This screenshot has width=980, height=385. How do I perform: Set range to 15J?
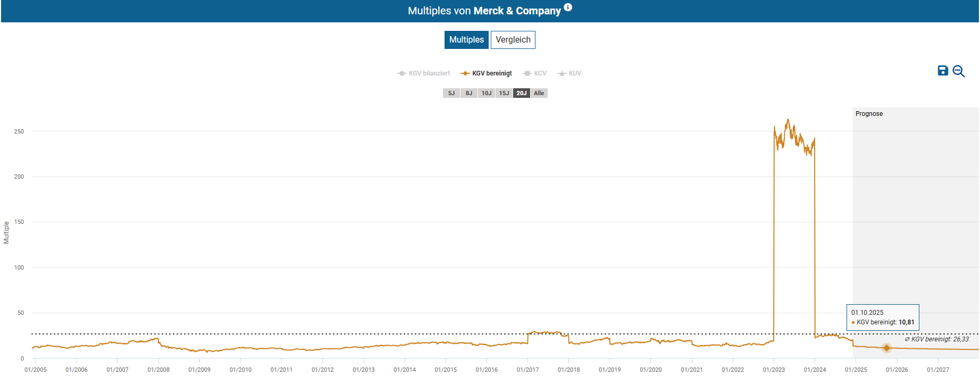point(504,93)
